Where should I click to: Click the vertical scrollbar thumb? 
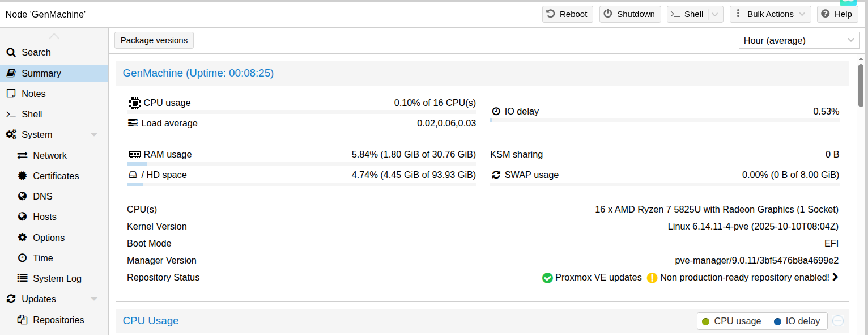861,85
